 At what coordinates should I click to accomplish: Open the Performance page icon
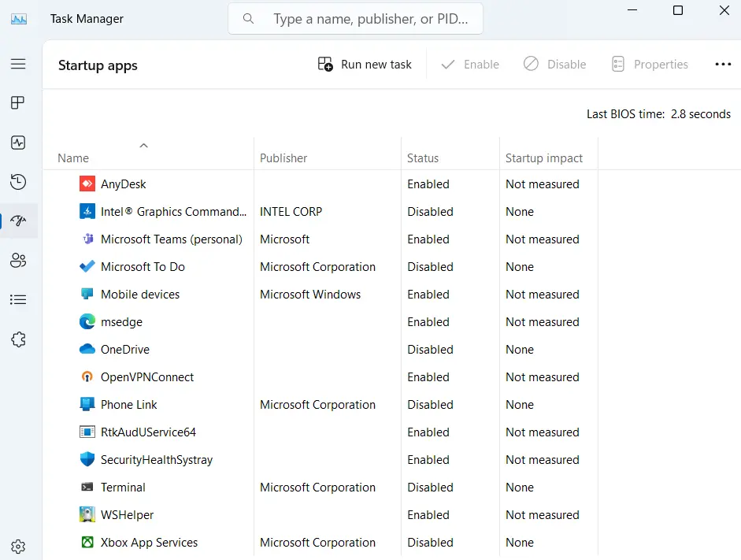[x=18, y=143]
